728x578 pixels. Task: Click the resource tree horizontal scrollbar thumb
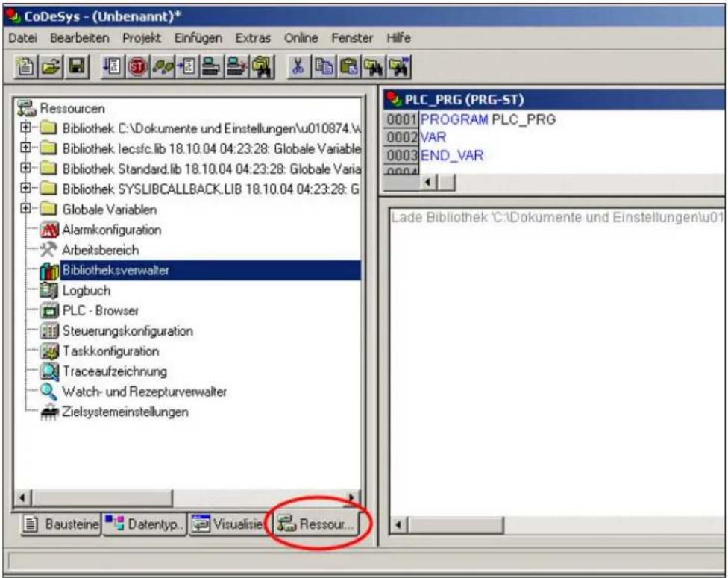101,498
